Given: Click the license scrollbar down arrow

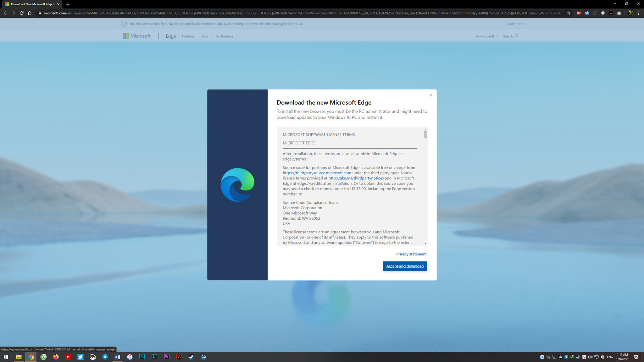Looking at the screenshot, I should 425,243.
